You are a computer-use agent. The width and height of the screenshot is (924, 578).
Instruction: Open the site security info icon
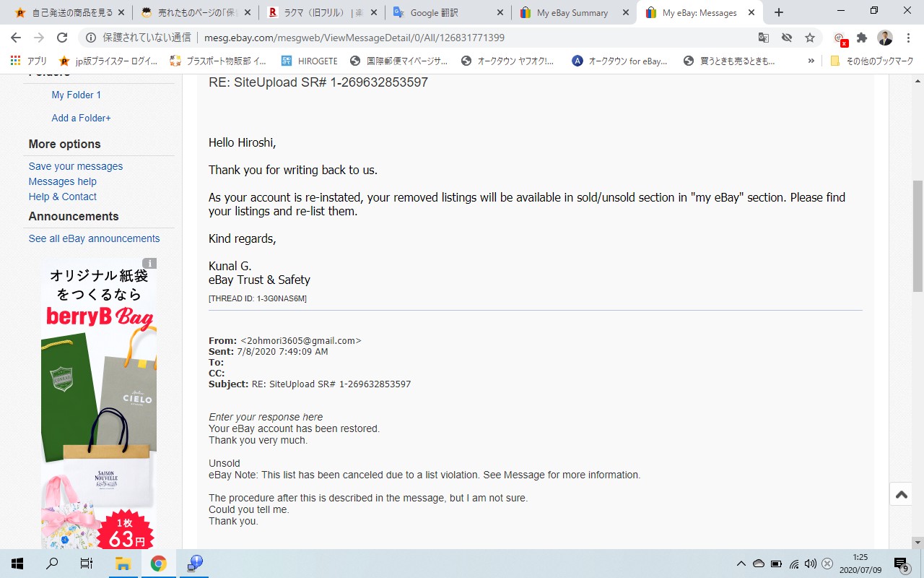click(92, 38)
